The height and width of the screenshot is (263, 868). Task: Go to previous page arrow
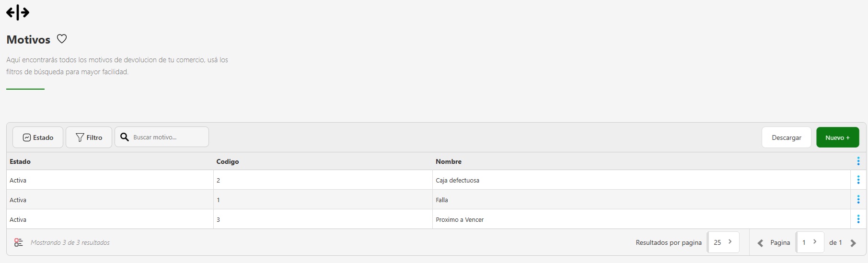point(760,243)
